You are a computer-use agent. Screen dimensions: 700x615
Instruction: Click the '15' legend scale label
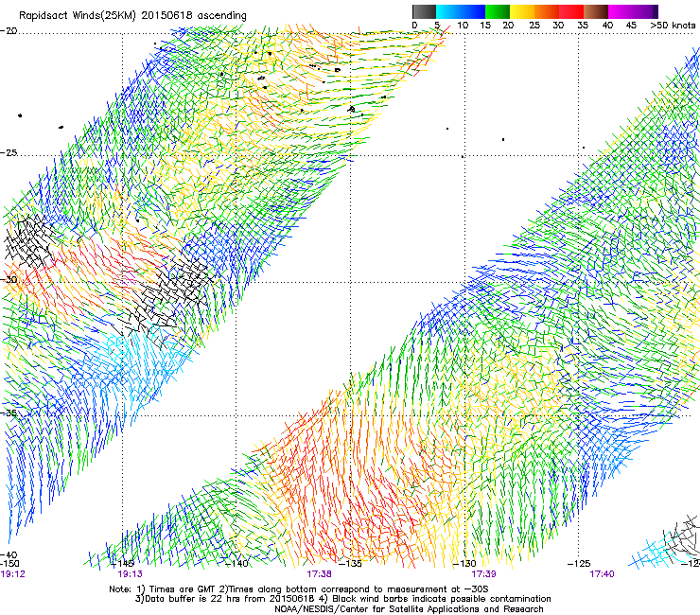pyautogui.click(x=485, y=26)
